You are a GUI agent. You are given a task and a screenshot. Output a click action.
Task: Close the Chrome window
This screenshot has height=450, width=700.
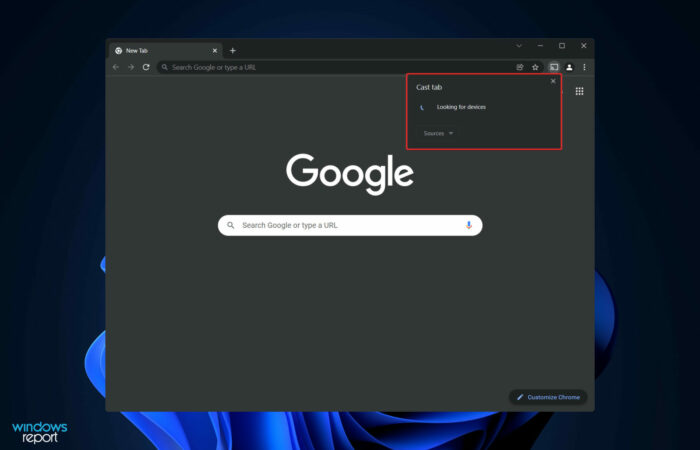point(583,46)
